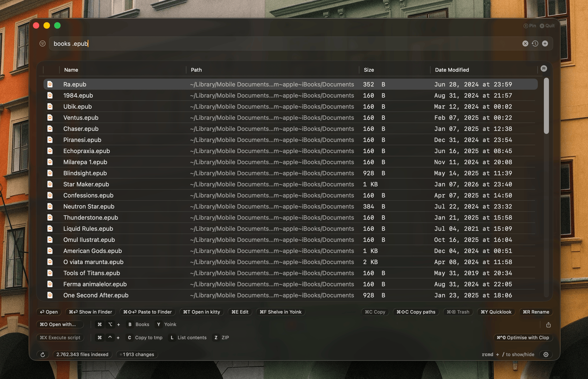588x379 pixels.
Task: Click the document icon next to Ra.epub
Action: pyautogui.click(x=50, y=84)
